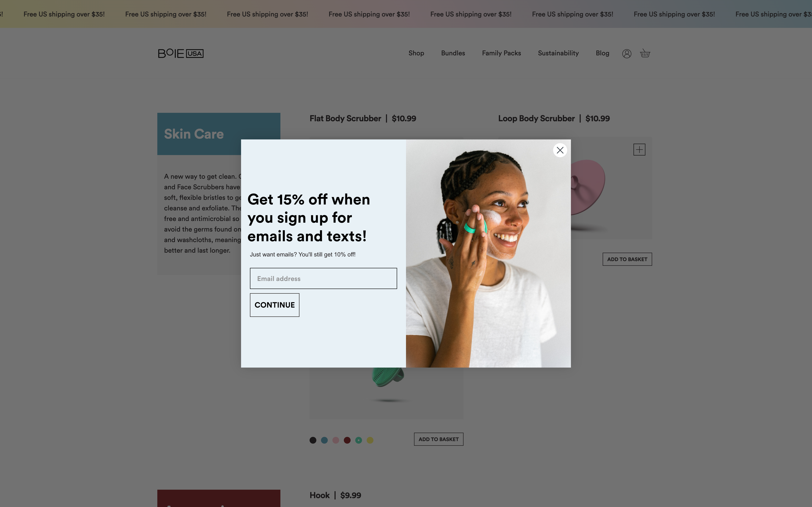Open the shopping basket icon
Screen dimensions: 812x507
(x=645, y=53)
